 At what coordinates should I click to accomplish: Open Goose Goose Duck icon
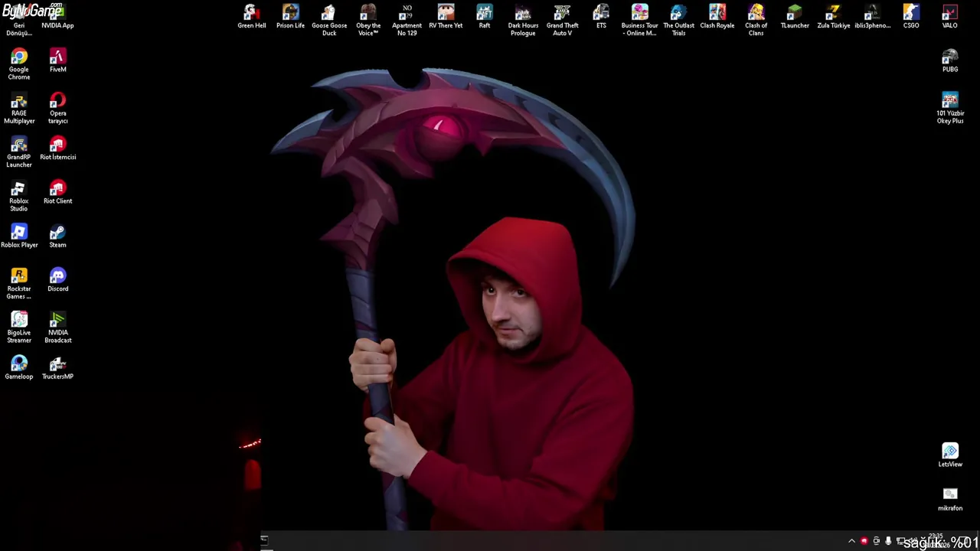tap(329, 20)
